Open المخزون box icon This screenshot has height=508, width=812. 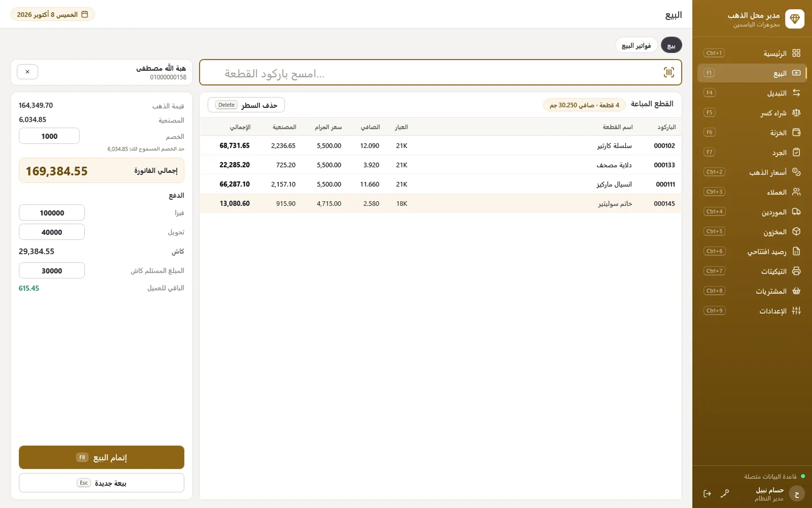point(796,232)
